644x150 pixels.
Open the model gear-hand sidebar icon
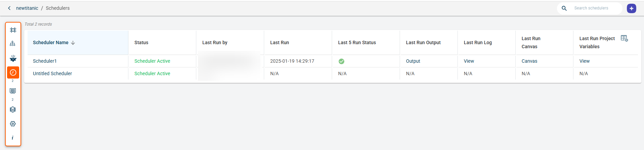click(13, 58)
